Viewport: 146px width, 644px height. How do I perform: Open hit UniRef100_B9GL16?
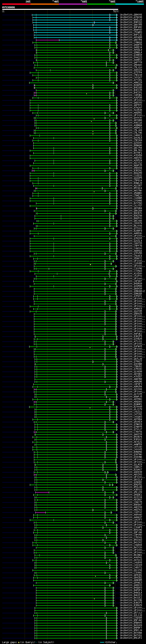click(x=131, y=20)
